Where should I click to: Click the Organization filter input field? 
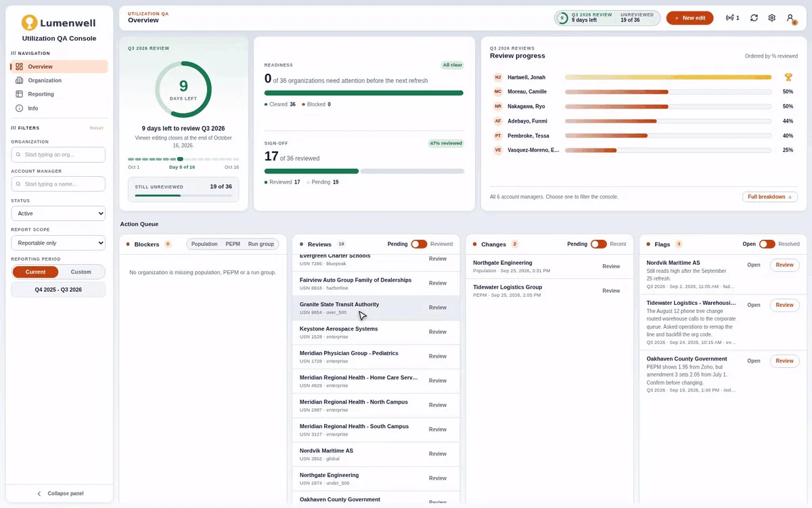pyautogui.click(x=58, y=155)
